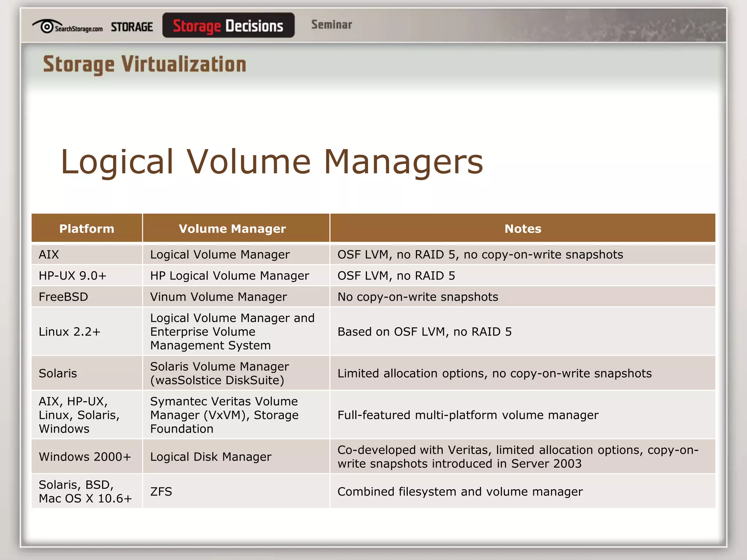Click the Logical Disk Manager cell
Viewport: 747px width, 560px height.
(x=211, y=457)
